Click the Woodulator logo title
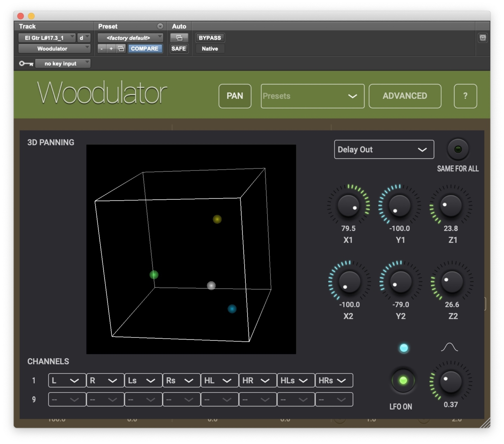The height and width of the screenshot is (444, 504). pos(102,93)
